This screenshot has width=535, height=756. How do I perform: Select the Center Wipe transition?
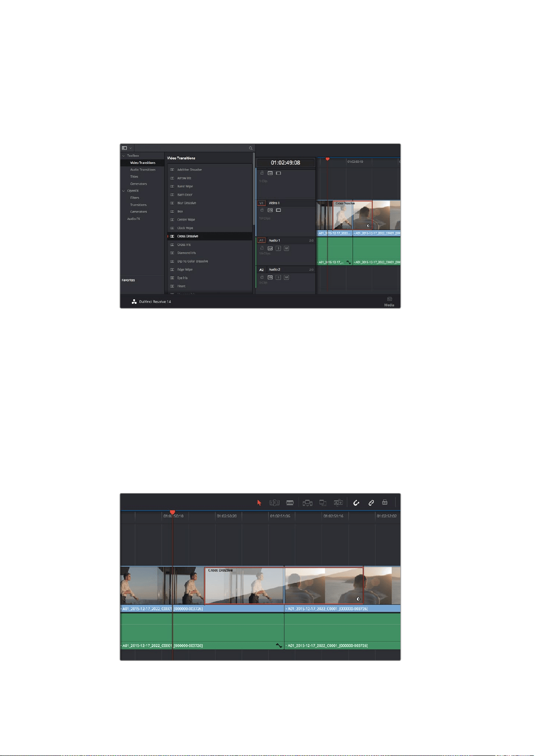210,219
